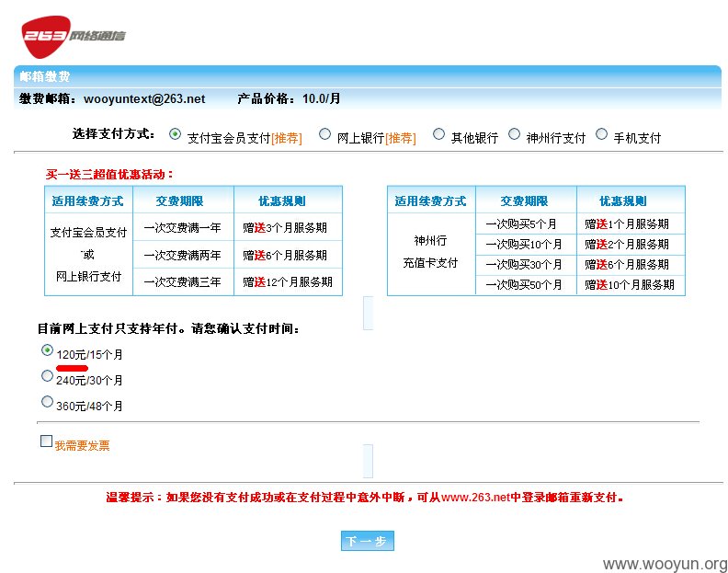
Task: Pick 手机支付 payment method
Action: (x=602, y=134)
